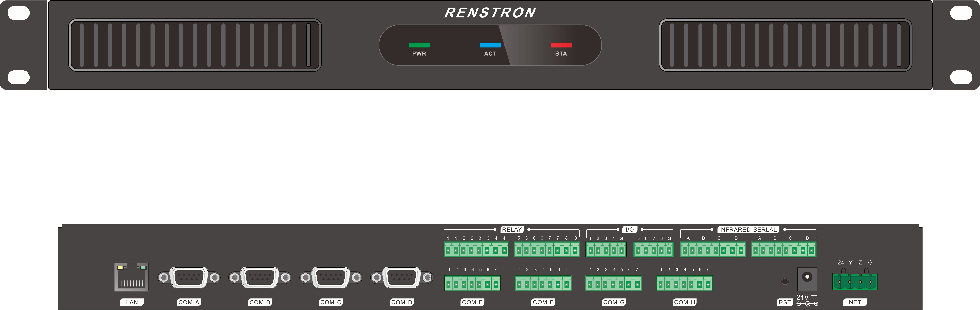Click the green PWR indicator light
980x310 pixels.
[x=419, y=45]
